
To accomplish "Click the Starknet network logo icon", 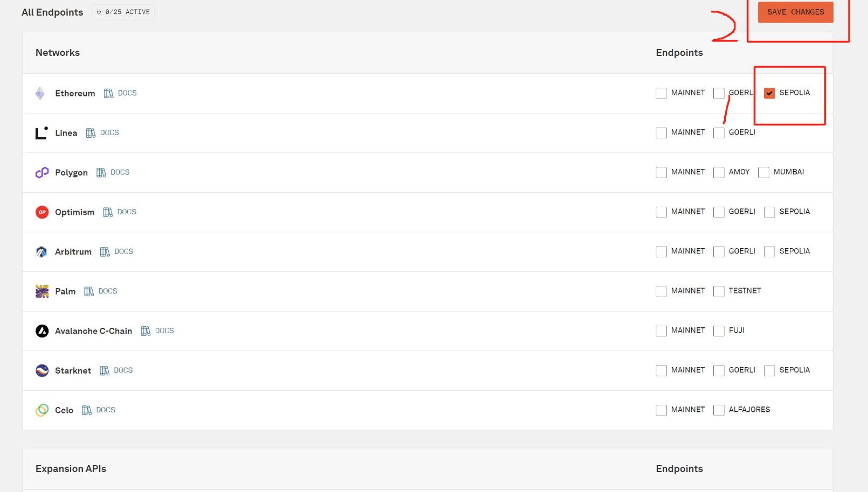I will pos(42,370).
